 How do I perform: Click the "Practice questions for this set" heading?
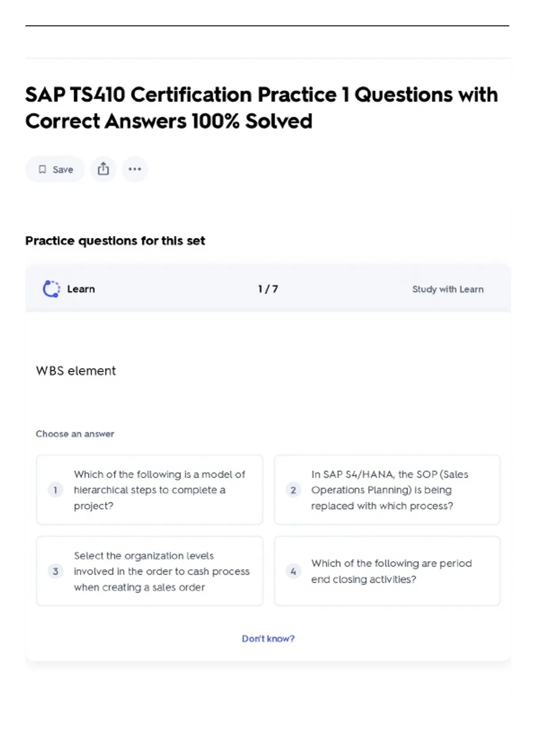(x=115, y=241)
